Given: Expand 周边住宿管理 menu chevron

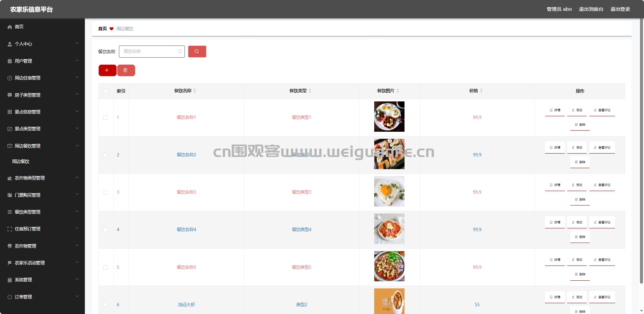Looking at the screenshot, I should [x=77, y=77].
